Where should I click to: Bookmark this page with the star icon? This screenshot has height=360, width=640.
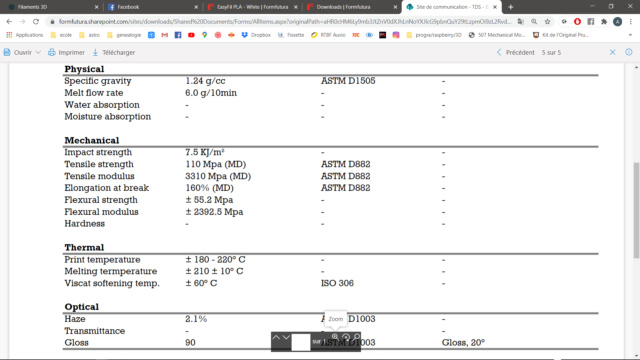coord(547,22)
